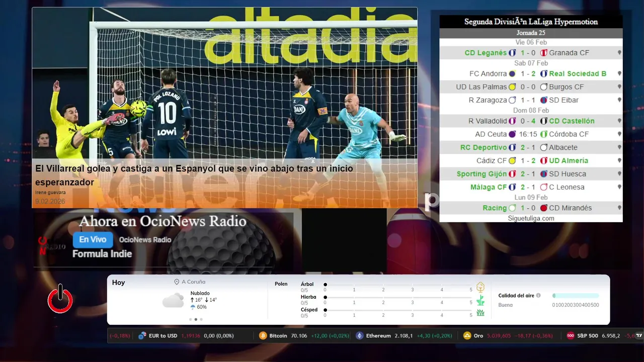Image resolution: width=644 pixels, height=362 pixels.
Task: Click the 16:15 kickoff time
Action: pos(528,134)
